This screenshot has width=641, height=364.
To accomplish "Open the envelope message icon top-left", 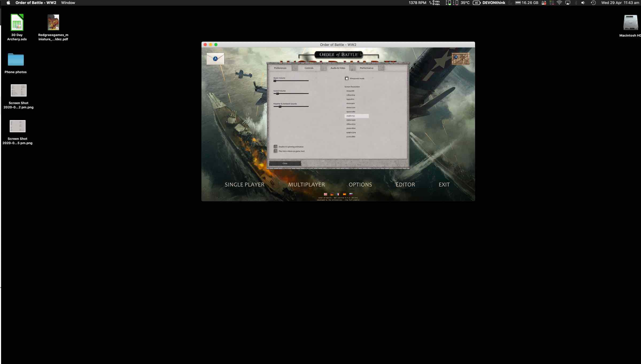I will (215, 59).
